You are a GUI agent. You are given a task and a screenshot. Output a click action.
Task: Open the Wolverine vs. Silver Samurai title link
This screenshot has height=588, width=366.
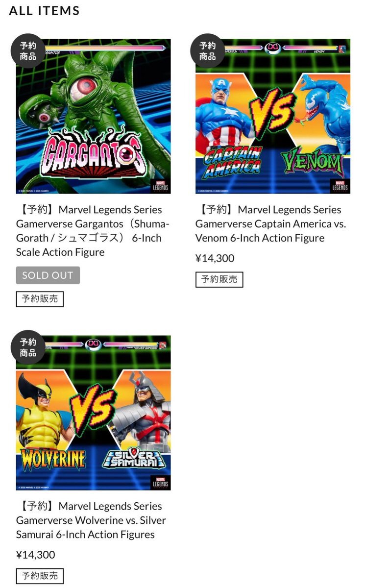click(x=91, y=520)
